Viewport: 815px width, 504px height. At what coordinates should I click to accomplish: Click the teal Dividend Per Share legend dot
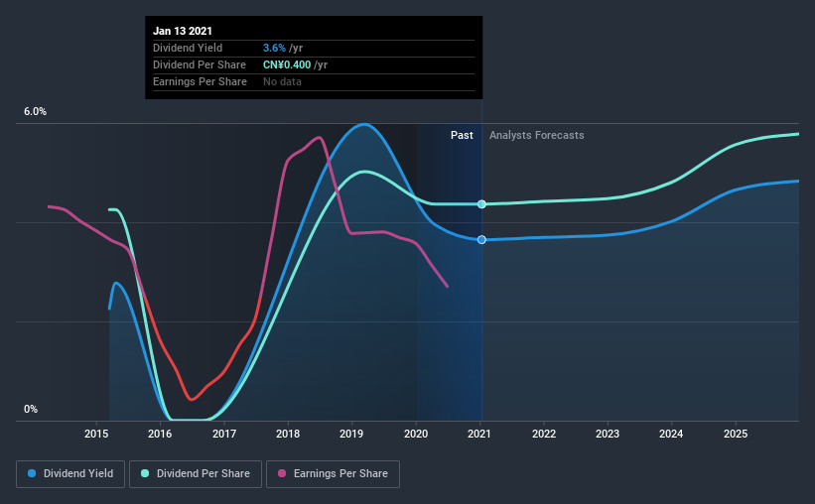(145, 473)
